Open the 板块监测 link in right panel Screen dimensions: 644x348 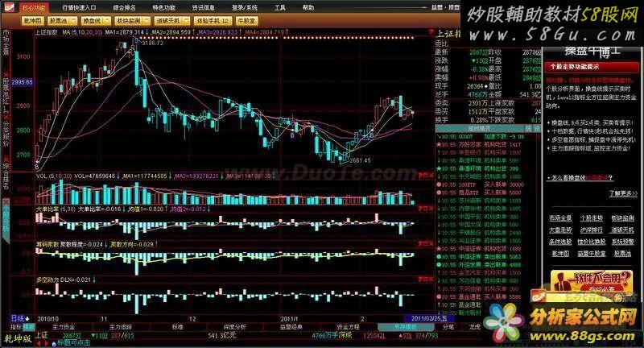point(622,218)
